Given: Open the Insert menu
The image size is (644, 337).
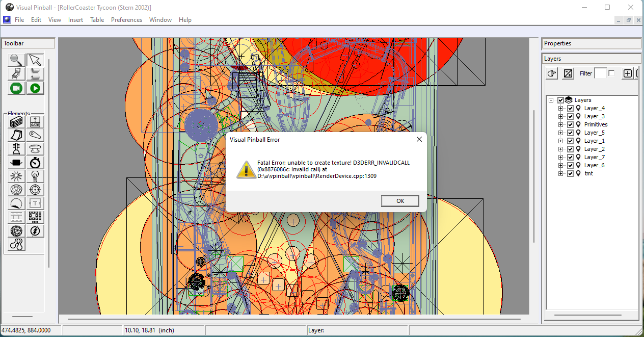Looking at the screenshot, I should point(75,20).
